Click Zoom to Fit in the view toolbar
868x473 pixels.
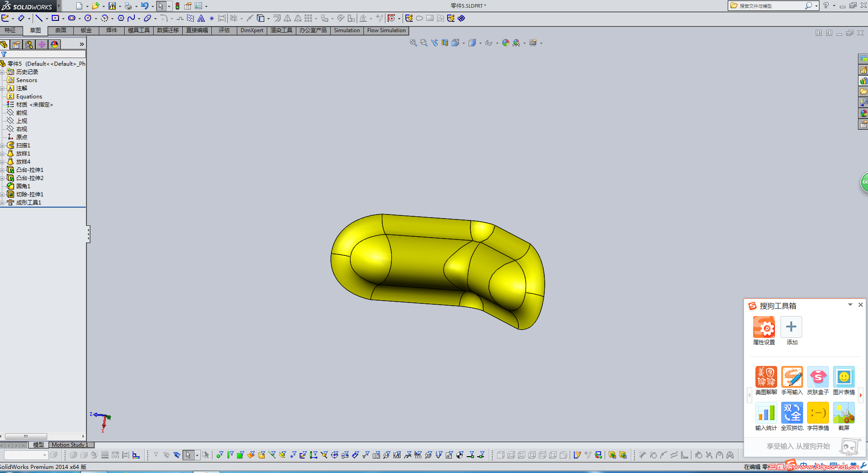pos(413,43)
